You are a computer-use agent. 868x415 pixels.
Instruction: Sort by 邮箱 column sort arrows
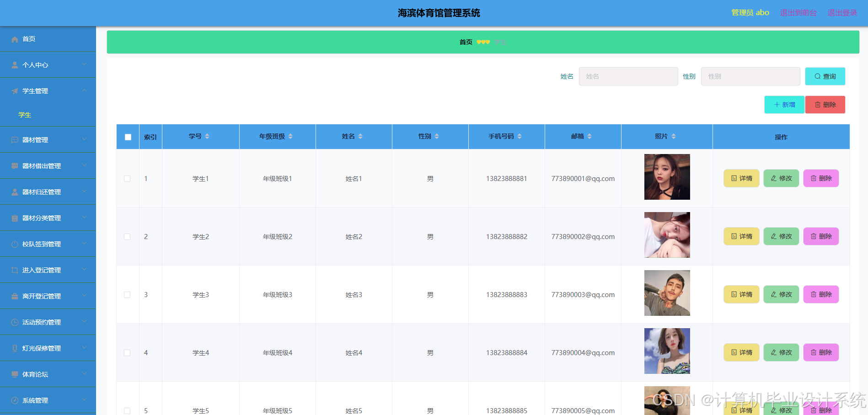(589, 136)
